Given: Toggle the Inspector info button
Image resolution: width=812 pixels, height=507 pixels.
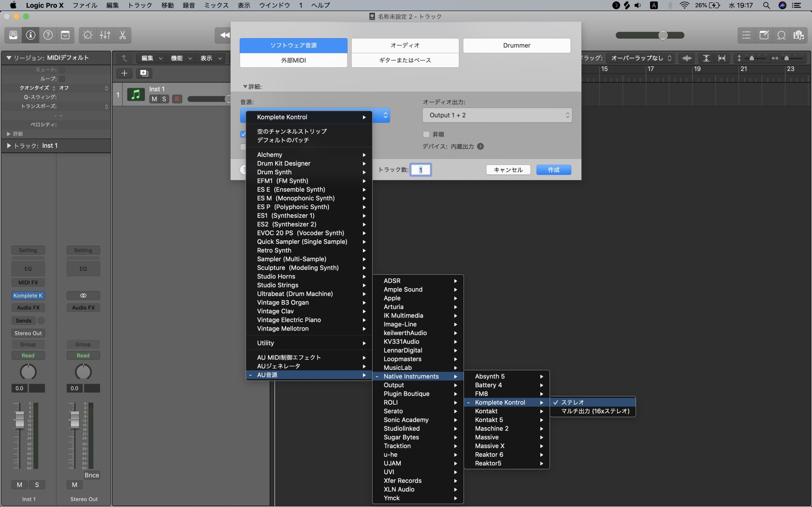Looking at the screenshot, I should pyautogui.click(x=30, y=35).
